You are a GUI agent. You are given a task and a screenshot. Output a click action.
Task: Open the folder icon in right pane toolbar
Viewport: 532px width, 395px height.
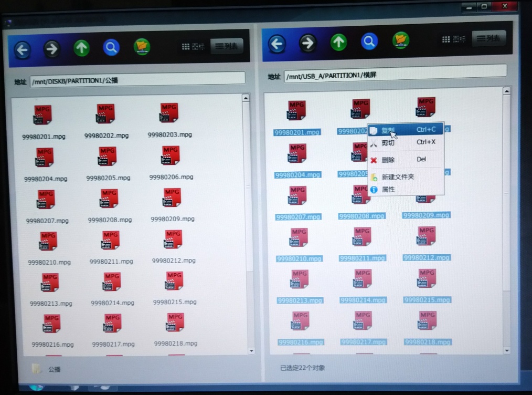[x=401, y=40]
